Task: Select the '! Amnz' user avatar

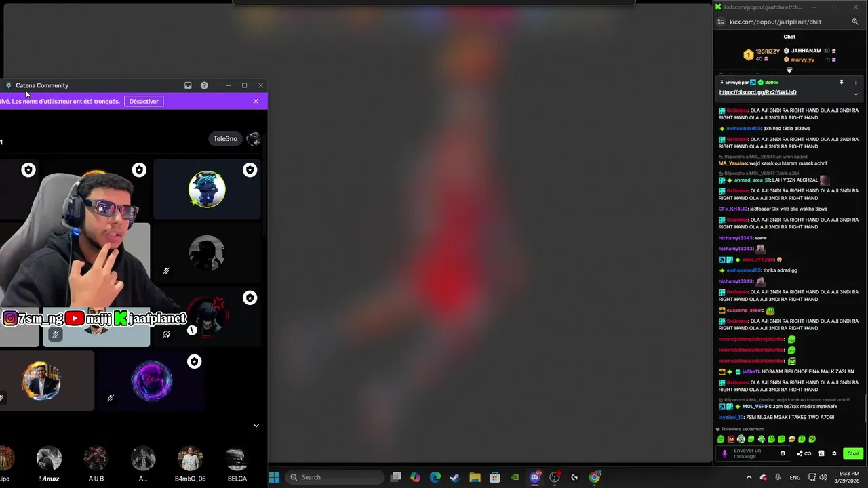Action: pyautogui.click(x=49, y=459)
